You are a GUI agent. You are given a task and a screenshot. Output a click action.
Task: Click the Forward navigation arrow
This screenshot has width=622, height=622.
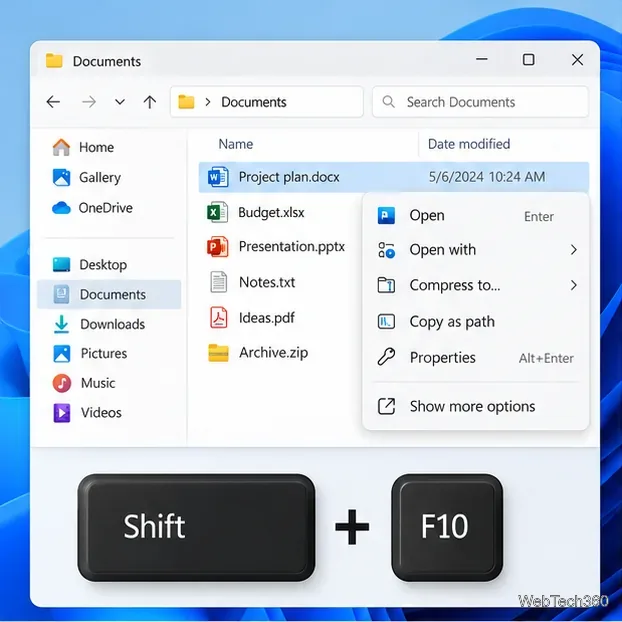pyautogui.click(x=89, y=102)
